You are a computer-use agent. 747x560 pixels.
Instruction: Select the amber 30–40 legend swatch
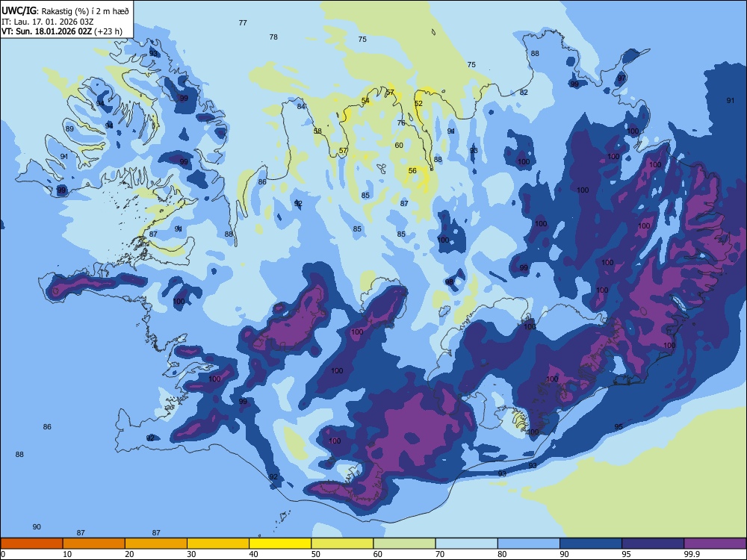pos(218,544)
